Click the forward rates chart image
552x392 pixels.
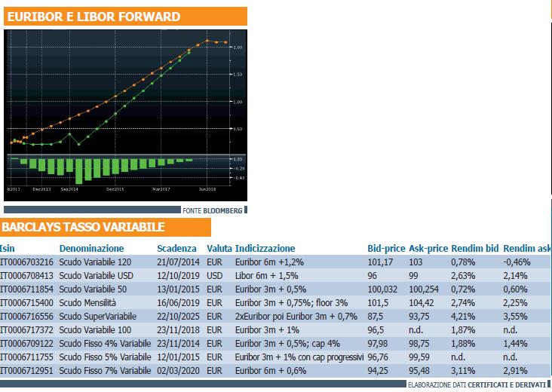pos(125,115)
